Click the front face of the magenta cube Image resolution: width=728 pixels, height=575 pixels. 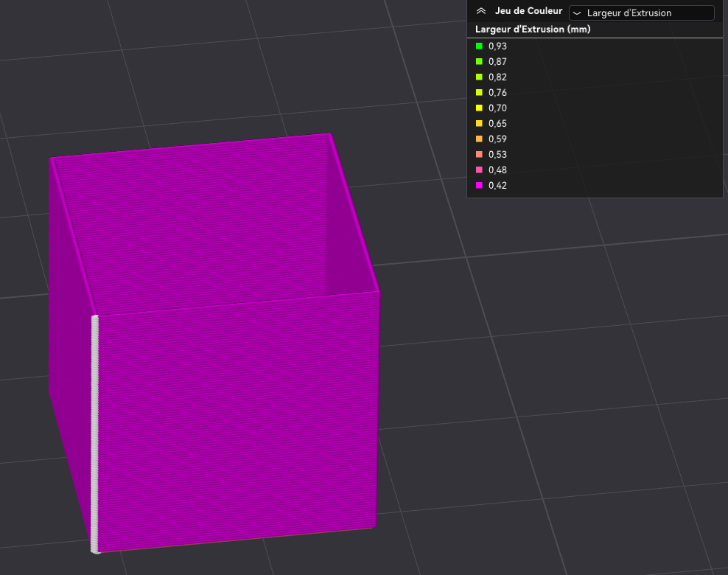[238, 422]
